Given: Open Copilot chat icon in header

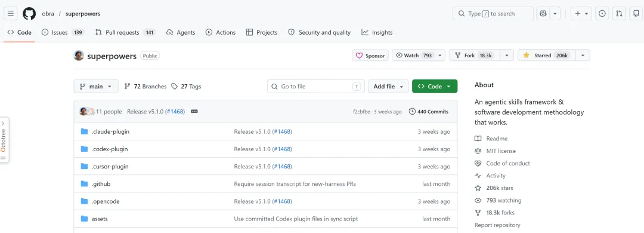Looking at the screenshot, I should [543, 14].
